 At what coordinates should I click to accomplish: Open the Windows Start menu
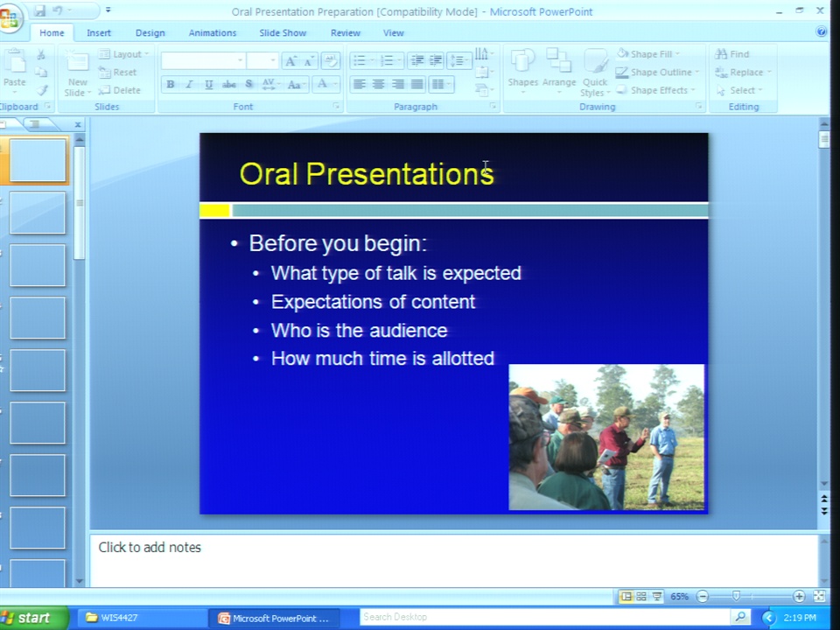coord(34,618)
